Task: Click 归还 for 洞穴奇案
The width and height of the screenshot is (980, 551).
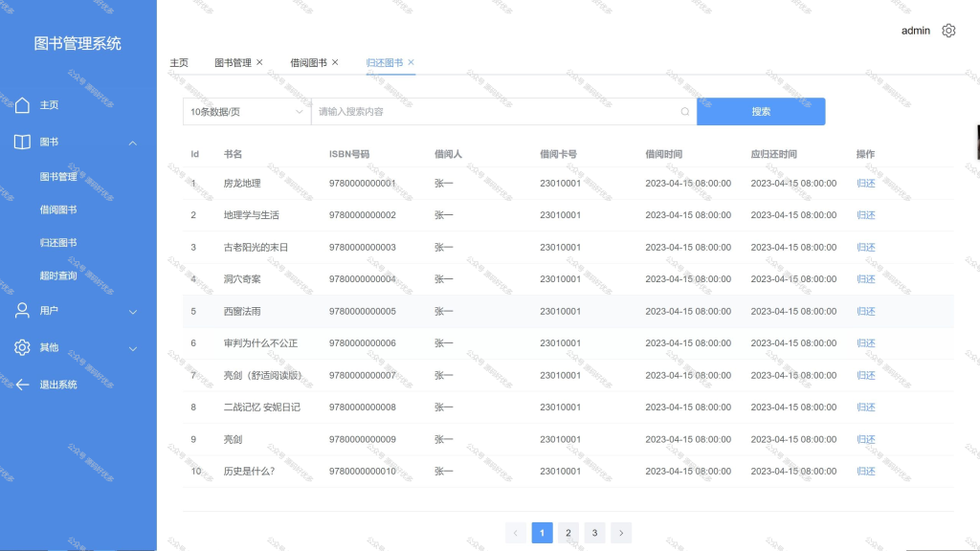Action: click(x=865, y=279)
